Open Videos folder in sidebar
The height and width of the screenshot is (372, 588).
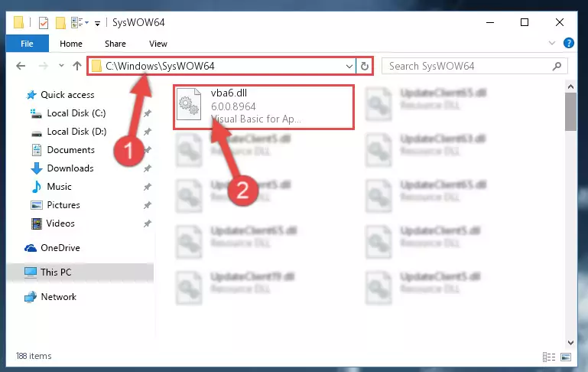(x=60, y=224)
